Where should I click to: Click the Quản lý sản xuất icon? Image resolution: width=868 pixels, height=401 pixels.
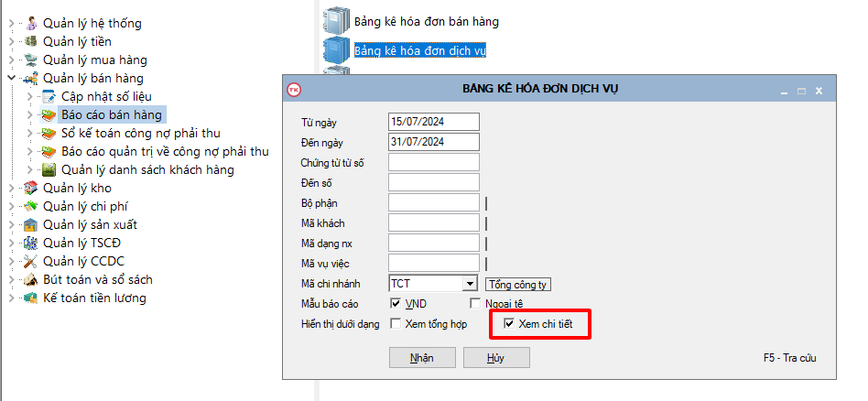[x=31, y=224]
